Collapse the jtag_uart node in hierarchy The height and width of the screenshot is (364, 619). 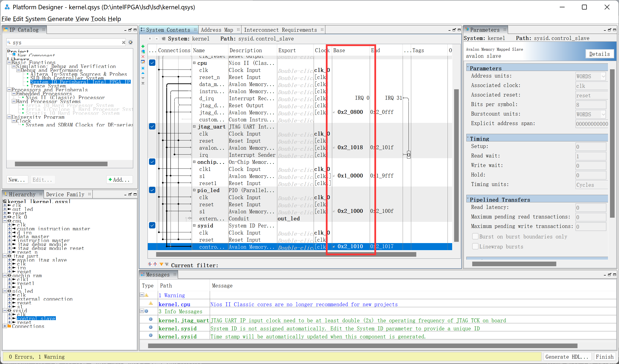tap(5, 256)
